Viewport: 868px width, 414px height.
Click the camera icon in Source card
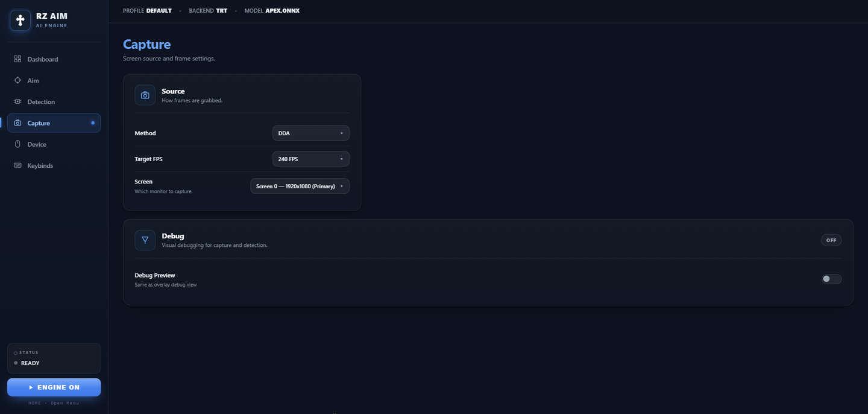(x=145, y=95)
